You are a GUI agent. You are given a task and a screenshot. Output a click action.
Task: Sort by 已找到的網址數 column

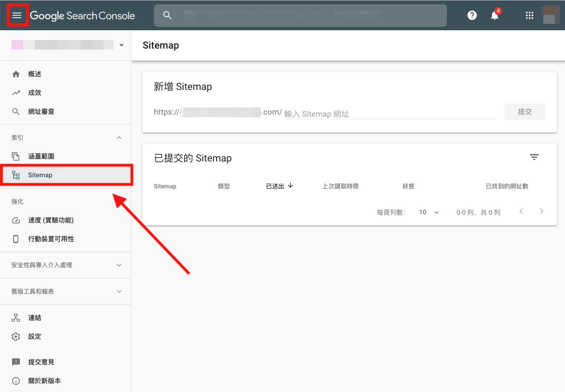tap(507, 186)
